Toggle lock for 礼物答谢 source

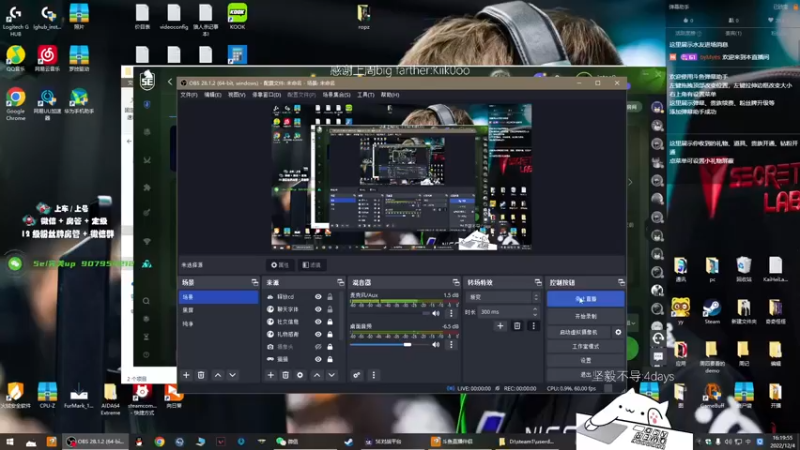tap(330, 334)
